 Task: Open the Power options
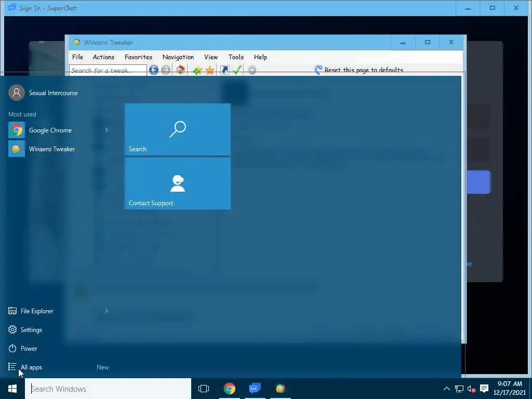[x=23, y=349]
